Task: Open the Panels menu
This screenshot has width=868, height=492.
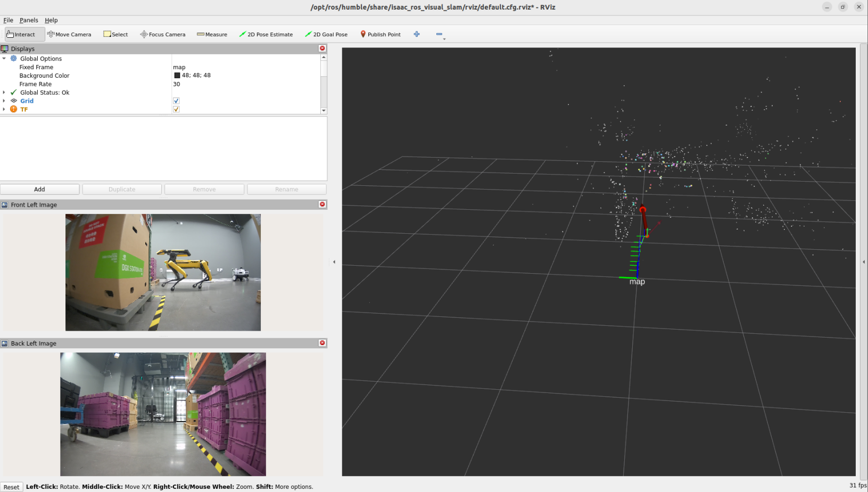Action: click(x=29, y=20)
